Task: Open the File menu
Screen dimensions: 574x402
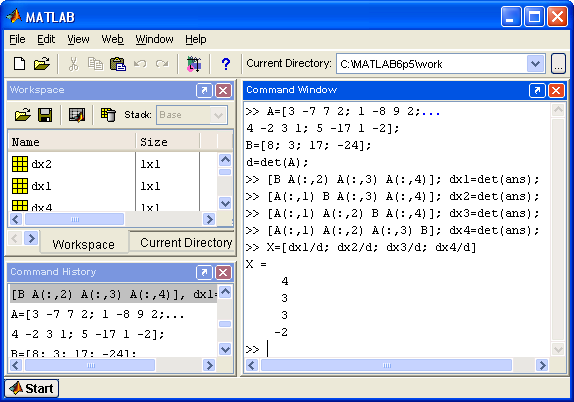Action: tap(17, 39)
